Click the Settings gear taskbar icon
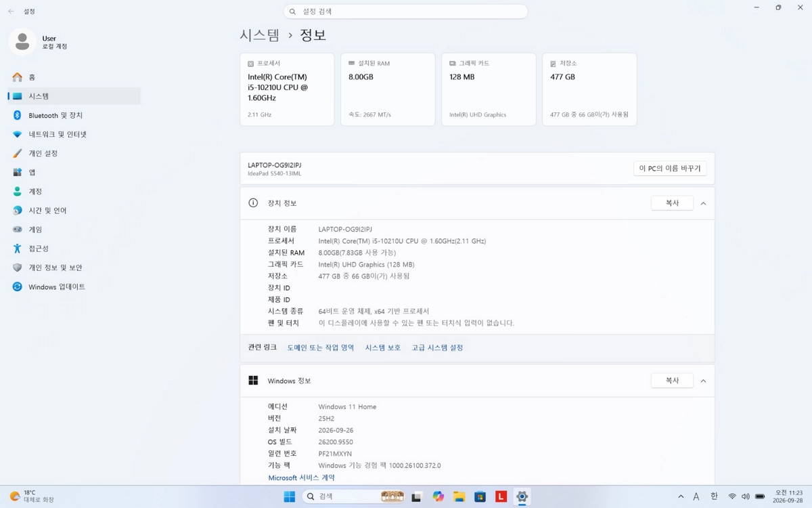The width and height of the screenshot is (812, 508). coord(522,496)
